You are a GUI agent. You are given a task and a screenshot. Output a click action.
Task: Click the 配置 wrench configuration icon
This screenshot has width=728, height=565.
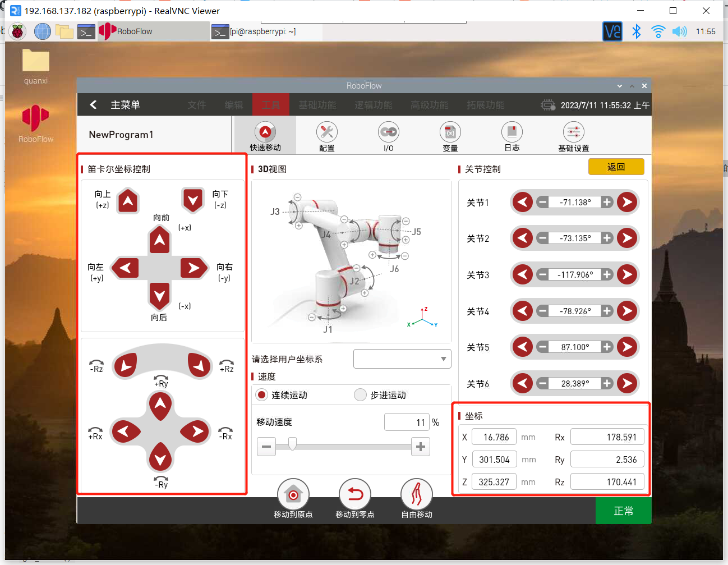326,132
